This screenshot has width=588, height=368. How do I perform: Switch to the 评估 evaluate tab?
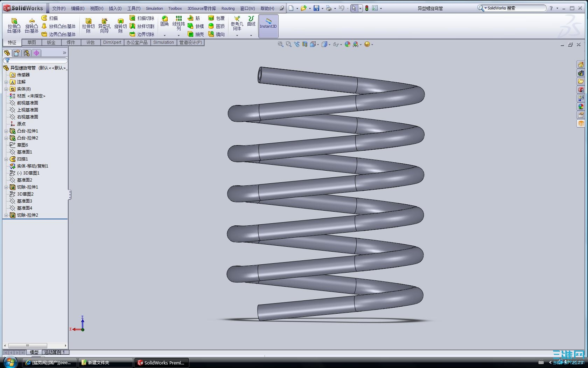click(x=90, y=42)
